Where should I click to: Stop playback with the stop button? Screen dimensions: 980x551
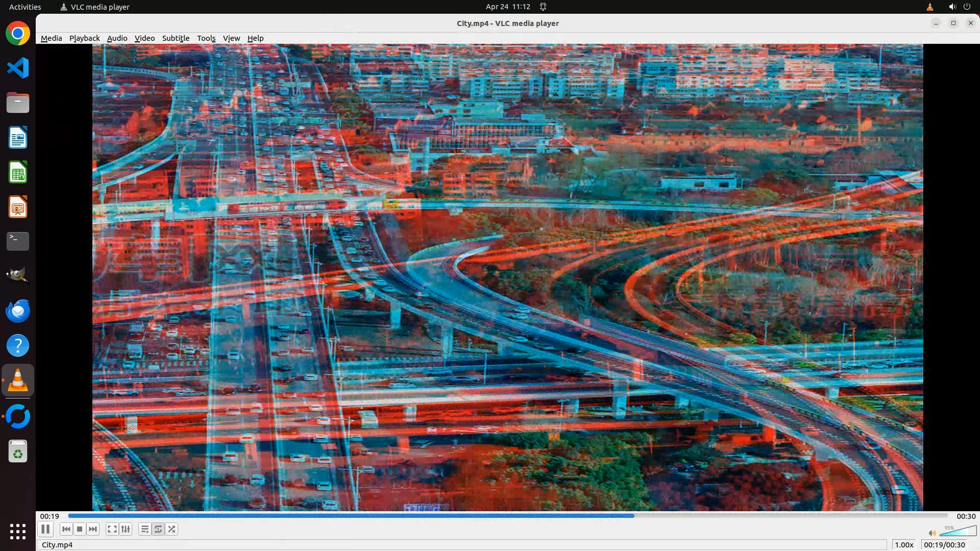80,529
